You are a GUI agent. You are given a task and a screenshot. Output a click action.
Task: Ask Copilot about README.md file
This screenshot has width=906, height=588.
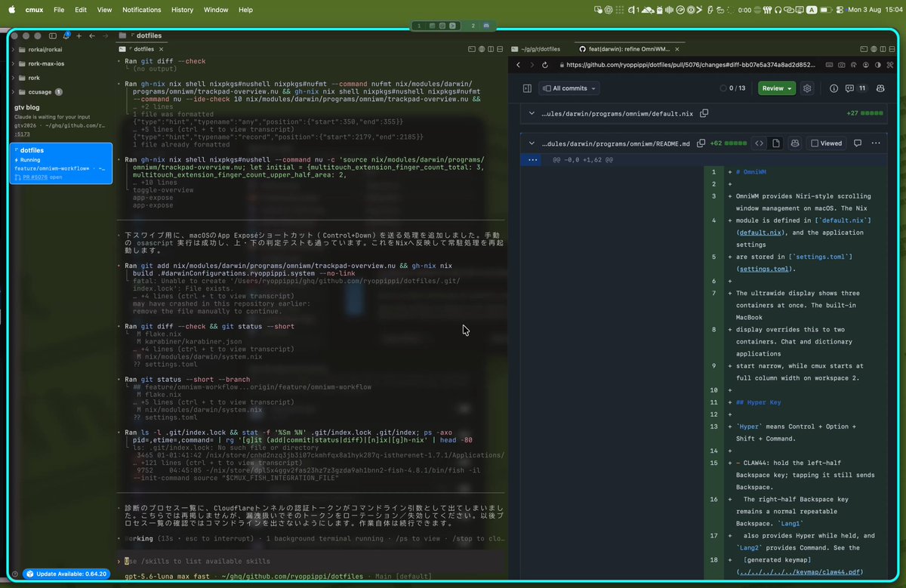point(795,143)
